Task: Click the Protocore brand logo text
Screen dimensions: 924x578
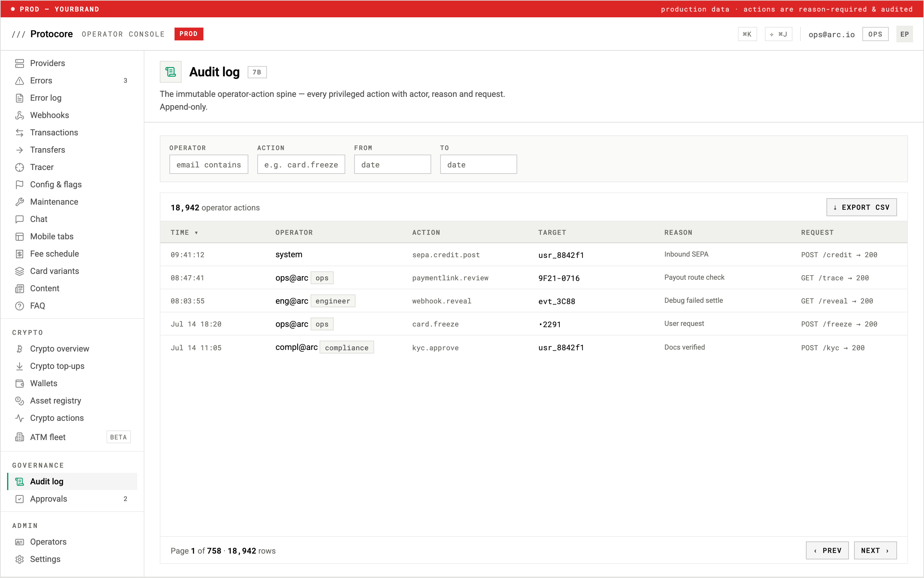Action: point(51,34)
